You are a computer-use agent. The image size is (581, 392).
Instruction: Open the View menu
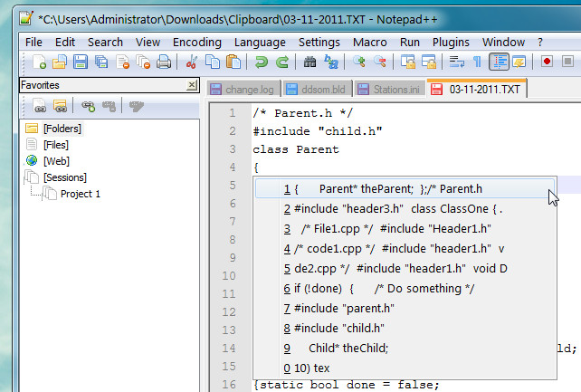pos(148,43)
